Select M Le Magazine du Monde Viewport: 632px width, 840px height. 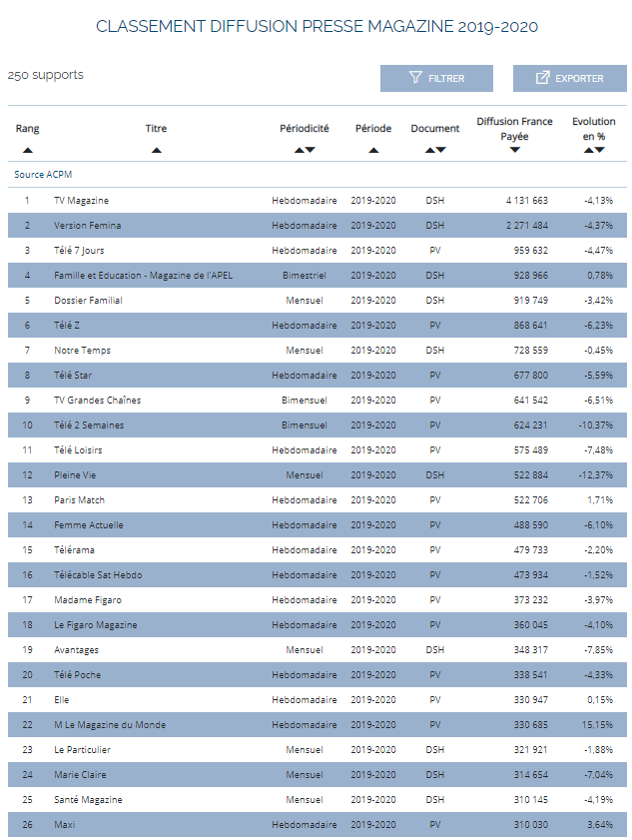pyautogui.click(x=110, y=725)
